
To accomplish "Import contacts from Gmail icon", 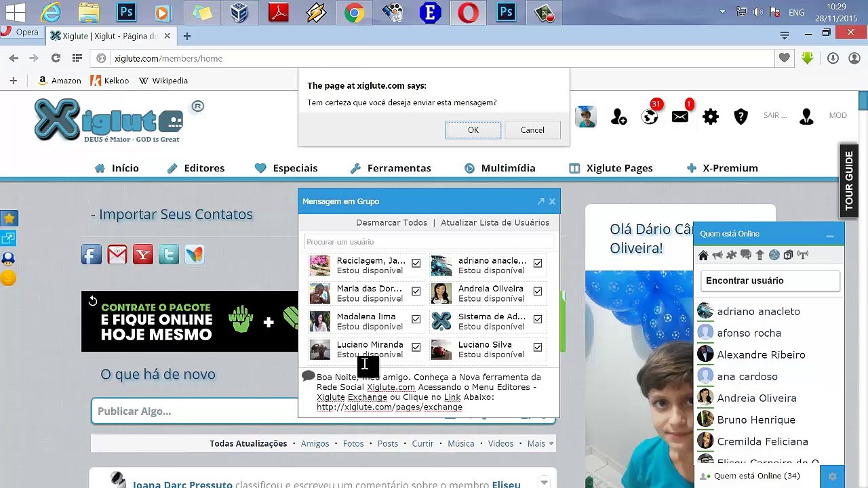I will point(117,254).
